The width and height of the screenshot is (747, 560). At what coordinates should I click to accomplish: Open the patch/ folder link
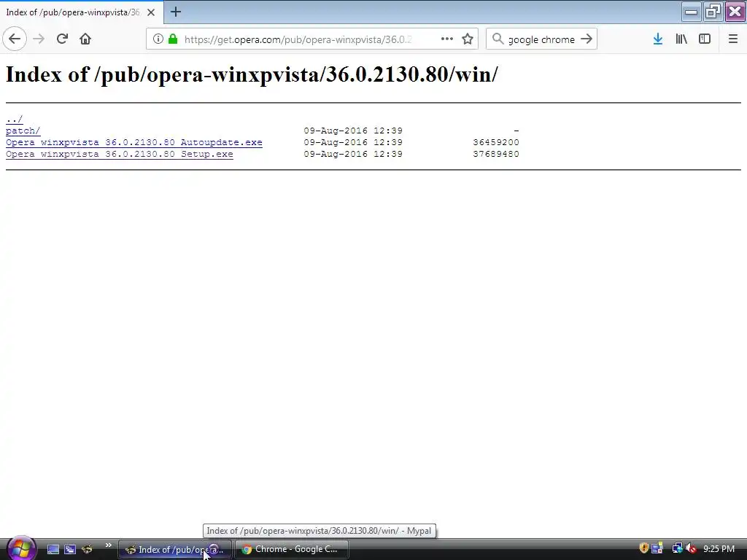tap(23, 131)
